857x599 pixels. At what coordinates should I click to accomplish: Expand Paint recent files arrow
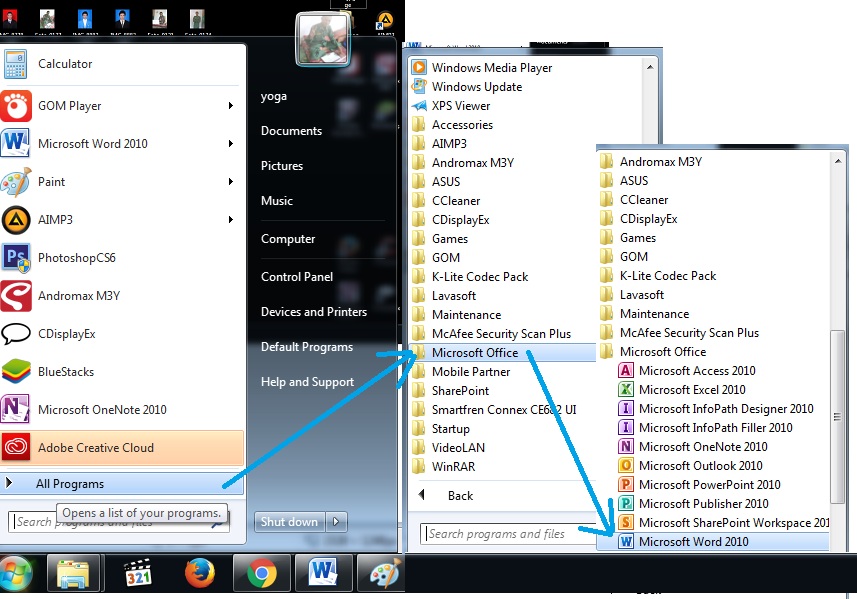231,181
